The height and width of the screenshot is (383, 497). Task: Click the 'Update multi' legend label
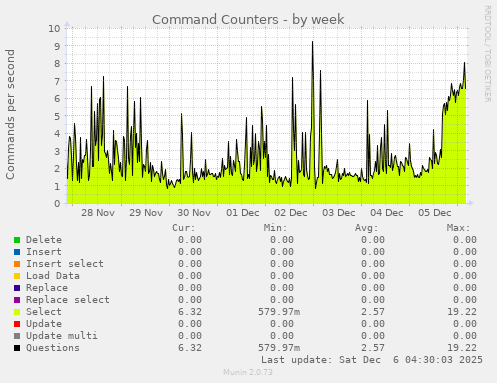(x=62, y=336)
